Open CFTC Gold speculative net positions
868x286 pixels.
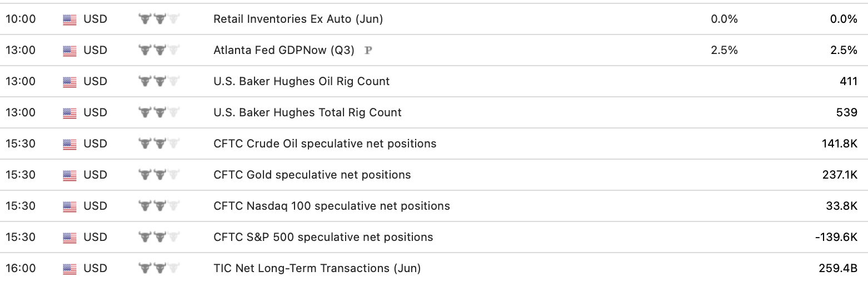[312, 175]
